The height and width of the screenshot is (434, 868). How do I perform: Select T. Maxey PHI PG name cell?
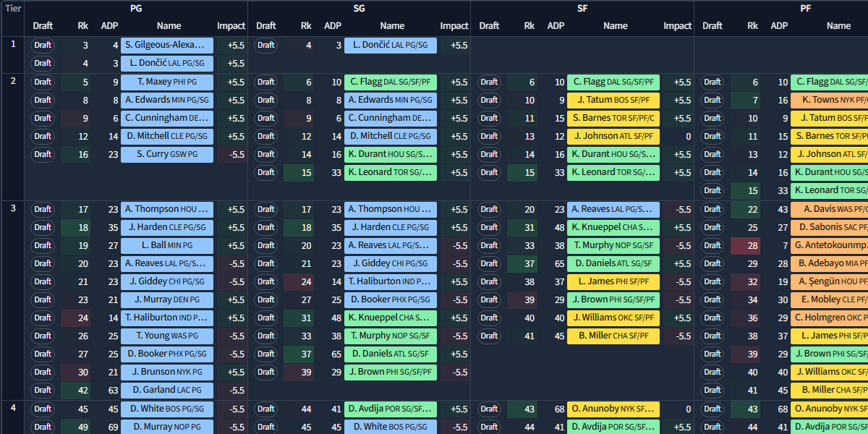167,82
